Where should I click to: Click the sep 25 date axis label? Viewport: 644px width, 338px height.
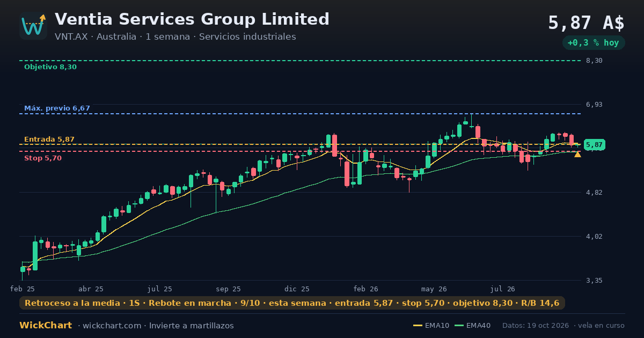229,289
